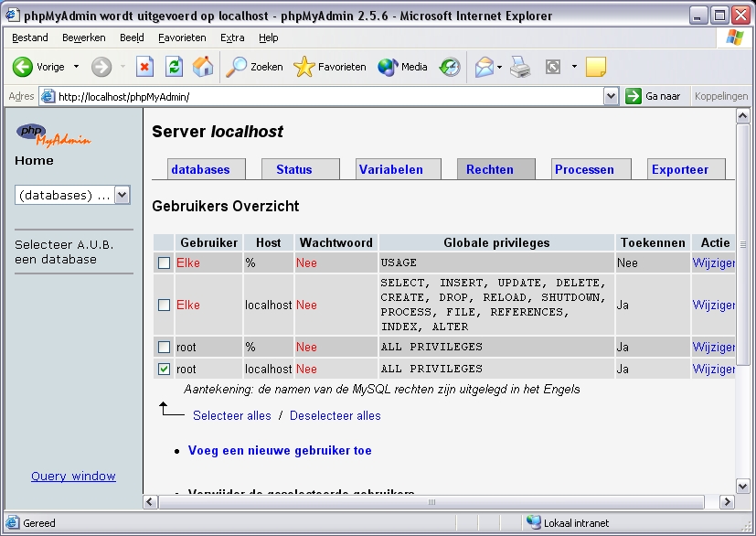Click the ALL PRIVILEGES cell for root %
Screen dimensions: 756x536
tap(496, 347)
